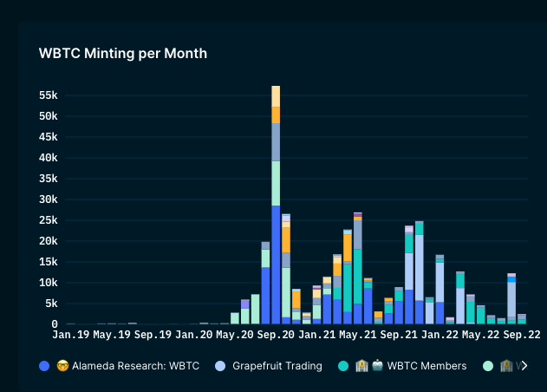547x392 pixels.
Task: Select the WBTC Members legend label
Action: 427,366
